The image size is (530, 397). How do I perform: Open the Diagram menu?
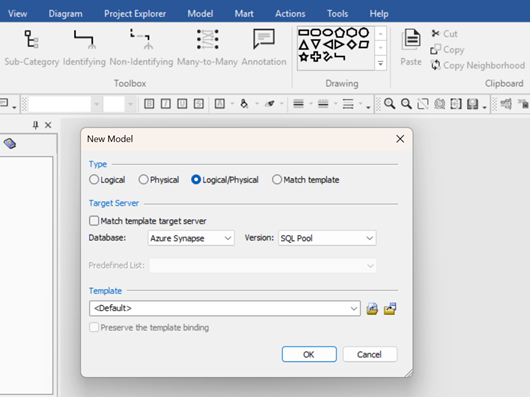click(65, 14)
